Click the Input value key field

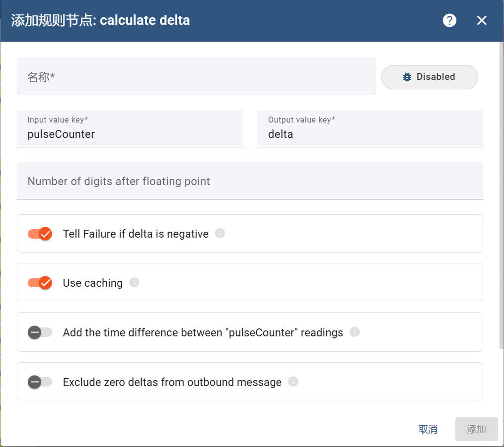[129, 134]
